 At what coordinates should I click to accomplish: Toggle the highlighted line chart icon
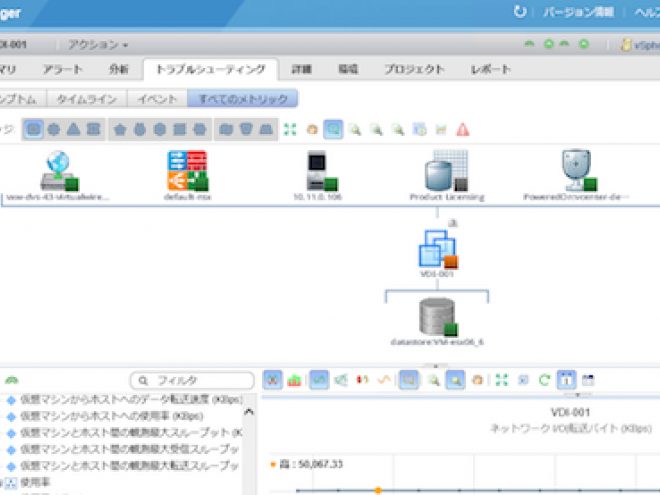point(319,380)
